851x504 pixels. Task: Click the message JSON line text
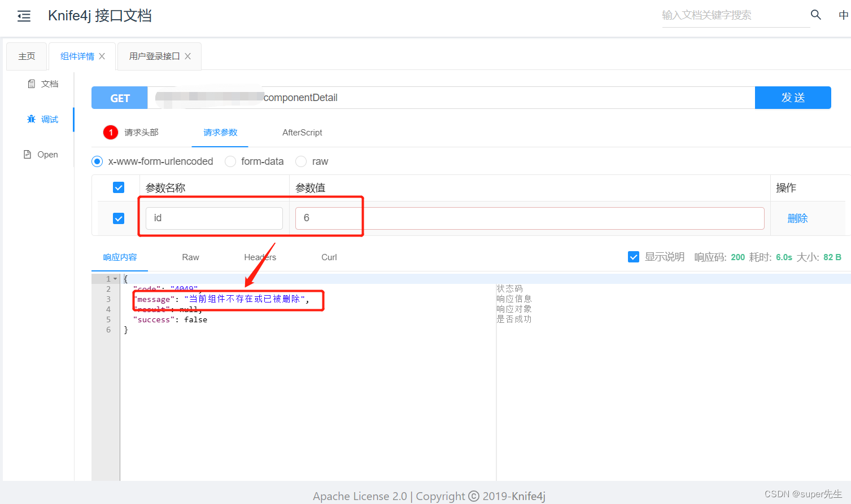[x=221, y=299]
